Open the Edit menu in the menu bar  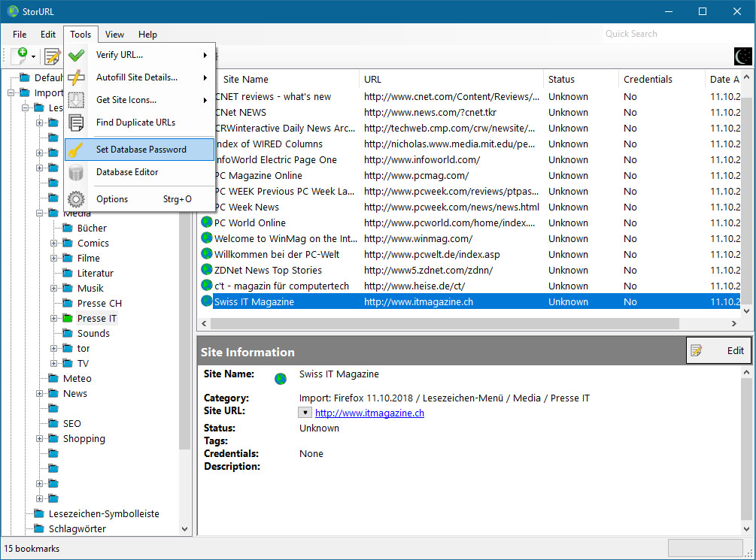coord(47,35)
